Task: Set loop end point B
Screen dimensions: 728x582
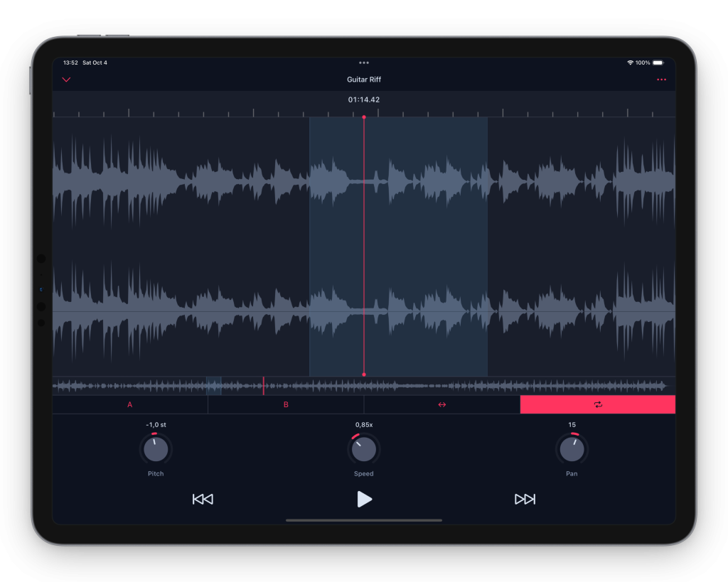Action: [286, 404]
